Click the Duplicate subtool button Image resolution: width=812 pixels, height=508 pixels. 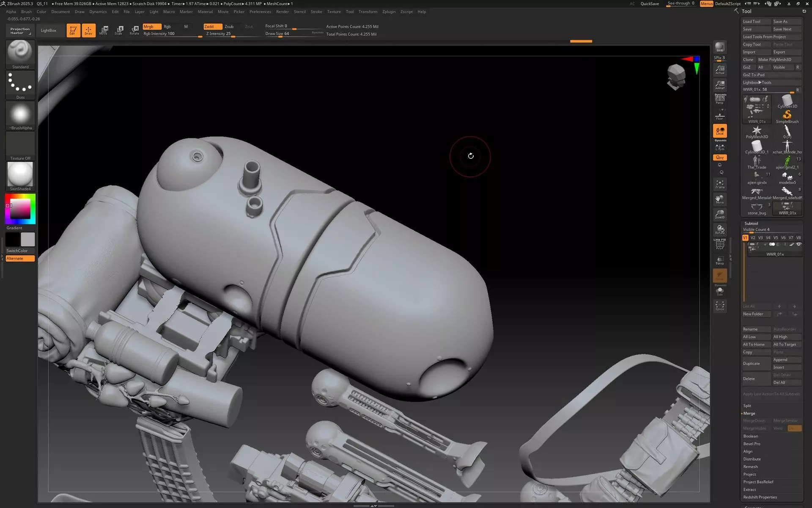click(x=756, y=363)
